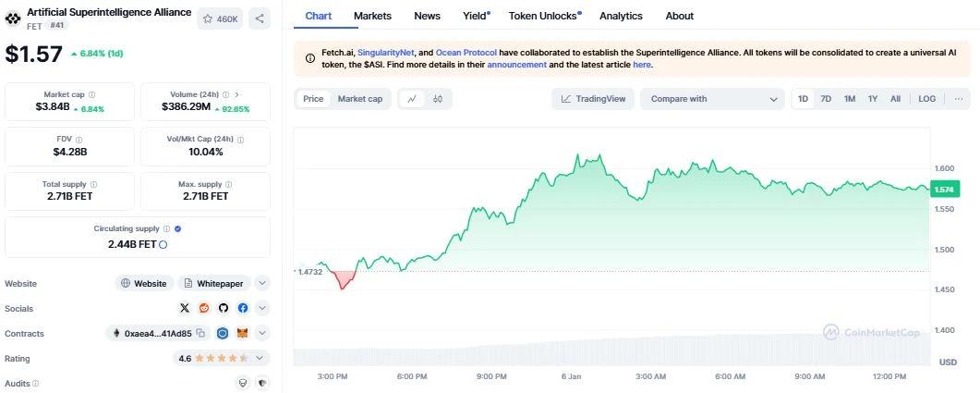Open Market cap info tooltip icon
This screenshot has width=980, height=393.
pos(91,94)
